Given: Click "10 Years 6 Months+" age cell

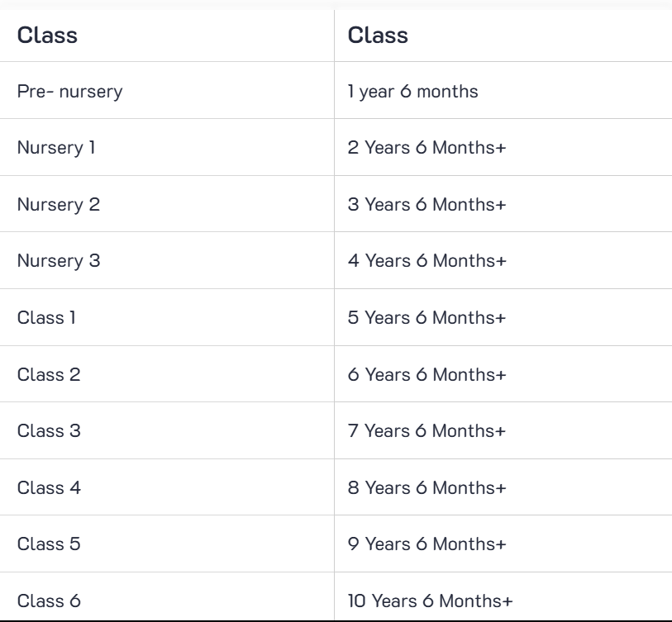Looking at the screenshot, I should [x=430, y=601].
